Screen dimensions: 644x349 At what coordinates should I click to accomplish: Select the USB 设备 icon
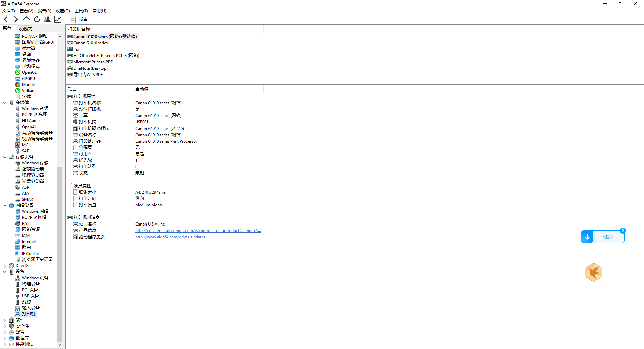(x=18, y=296)
